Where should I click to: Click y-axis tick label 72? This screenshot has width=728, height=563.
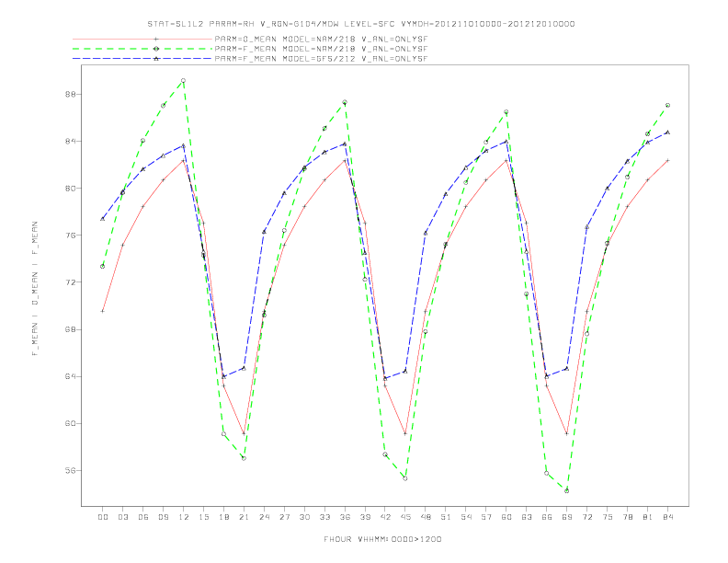click(71, 282)
